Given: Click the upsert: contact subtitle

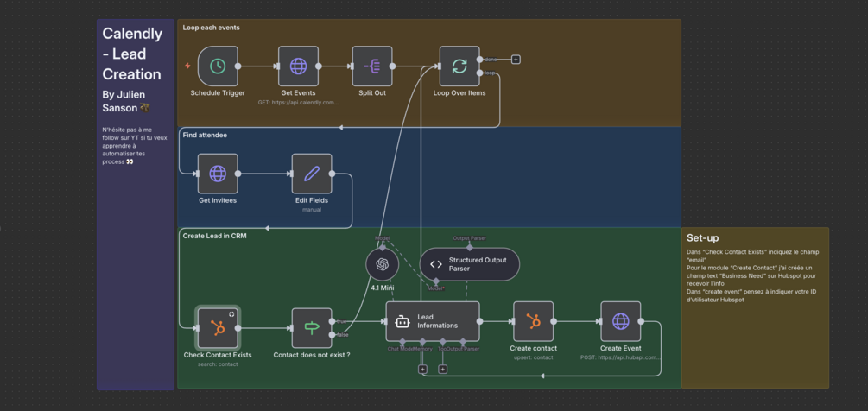Looking at the screenshot, I should pos(533,357).
